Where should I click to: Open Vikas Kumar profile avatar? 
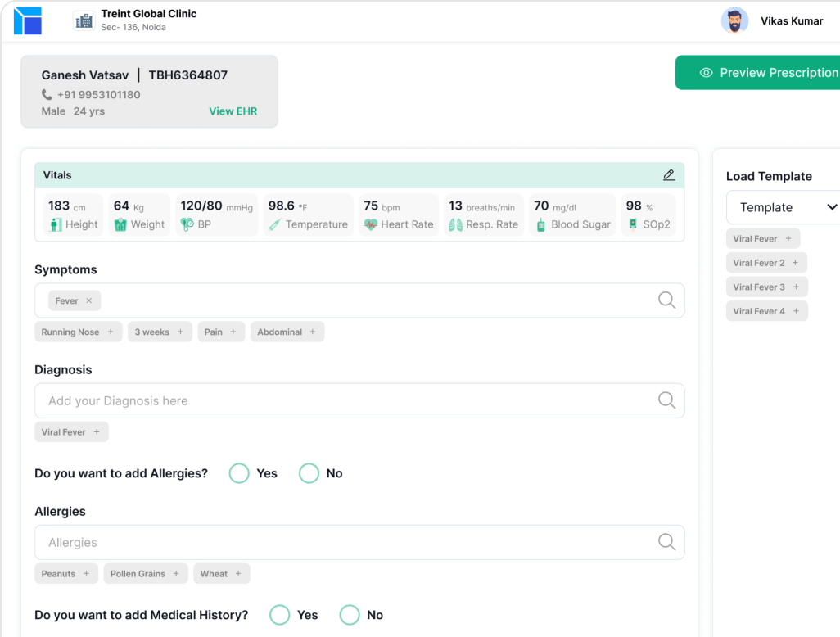734,20
